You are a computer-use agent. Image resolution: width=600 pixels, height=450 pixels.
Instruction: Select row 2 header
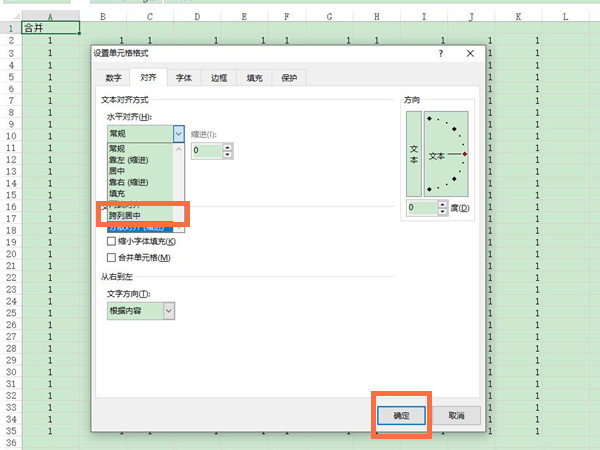click(x=11, y=41)
